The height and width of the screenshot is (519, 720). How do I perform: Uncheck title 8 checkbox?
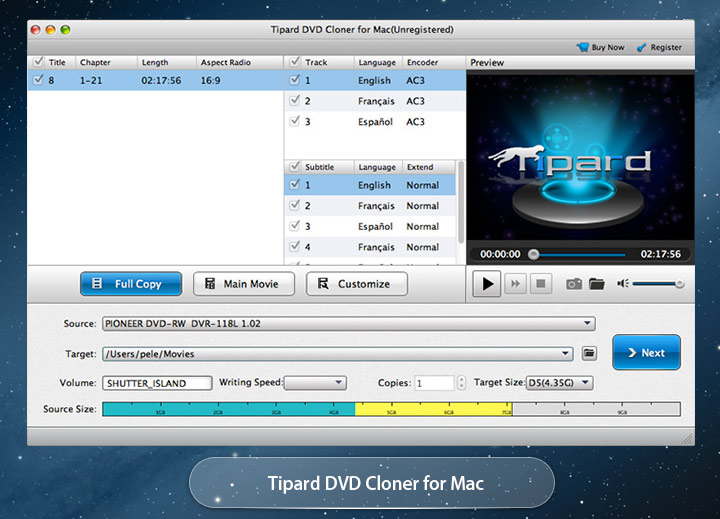[39, 79]
